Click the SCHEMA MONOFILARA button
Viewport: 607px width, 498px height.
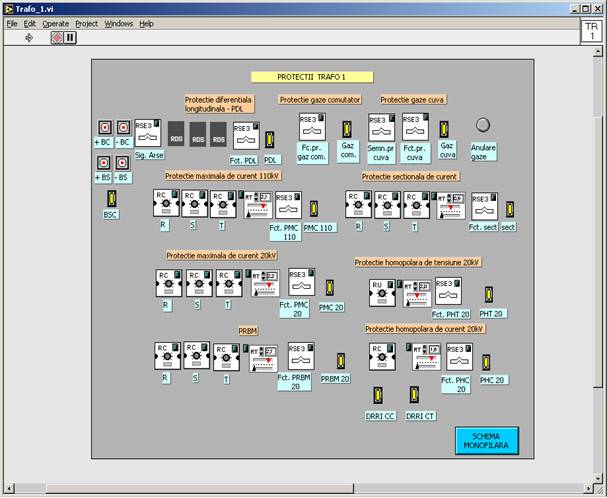tap(486, 441)
